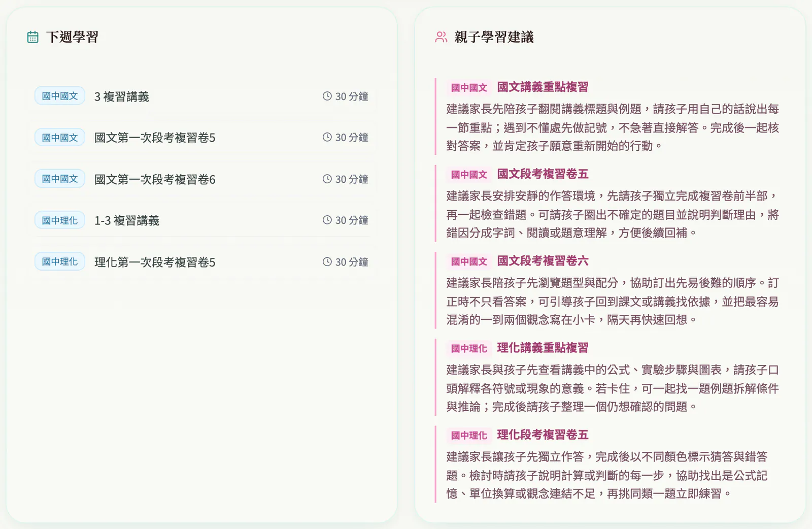Viewport: 812px width, 529px height.
Task: Click the clock icon in the 國文第一次段考複習卷6 row
Action: 327,179
